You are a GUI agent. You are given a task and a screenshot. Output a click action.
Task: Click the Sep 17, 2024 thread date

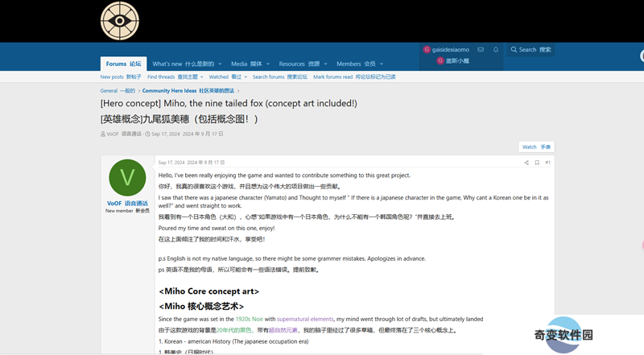pos(188,134)
